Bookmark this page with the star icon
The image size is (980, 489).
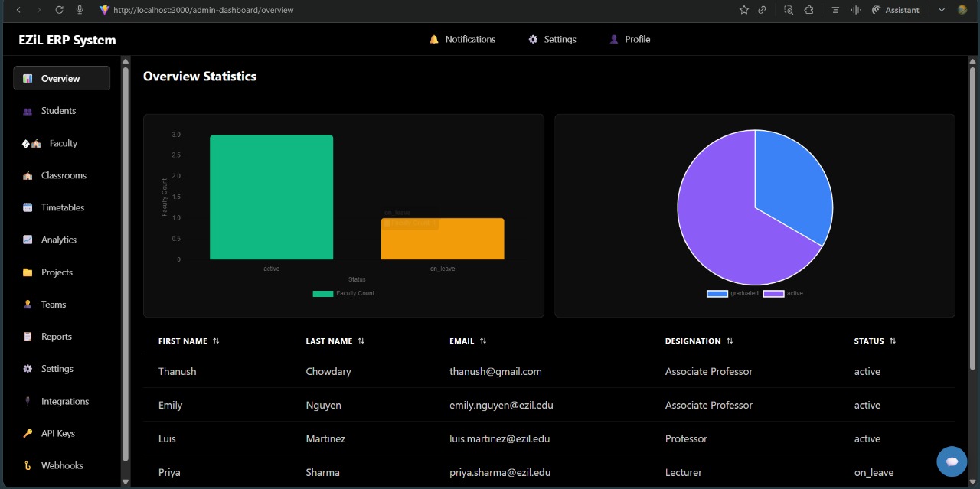click(743, 10)
